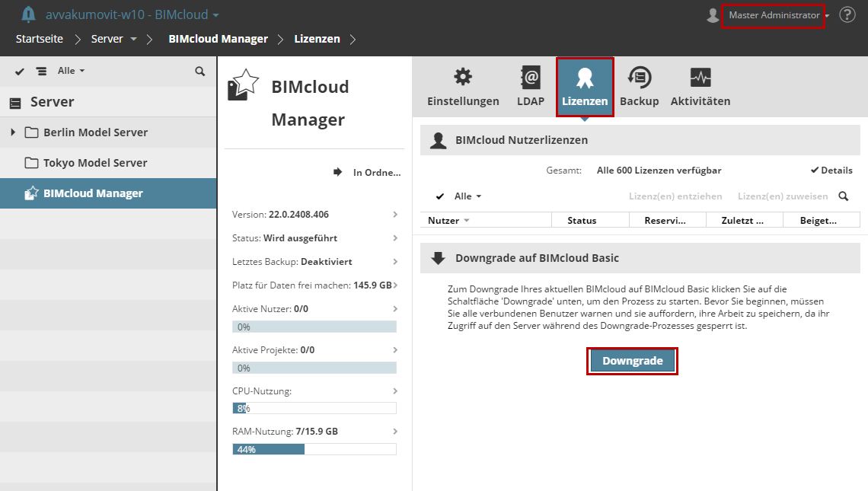Click the Aktive Nutzer 0% progress bar
Image resolution: width=868 pixels, height=491 pixels.
(x=314, y=327)
